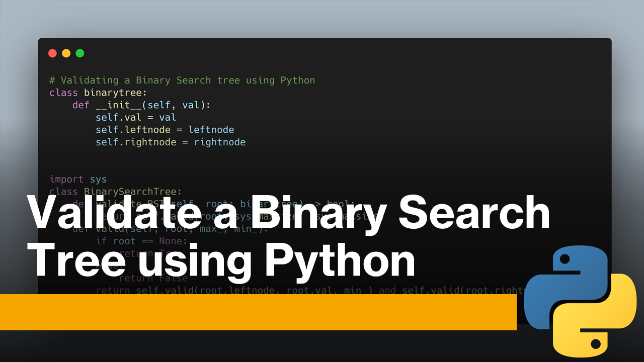Click the red traffic-light circle
Screen dimensions: 644x362
[52, 53]
